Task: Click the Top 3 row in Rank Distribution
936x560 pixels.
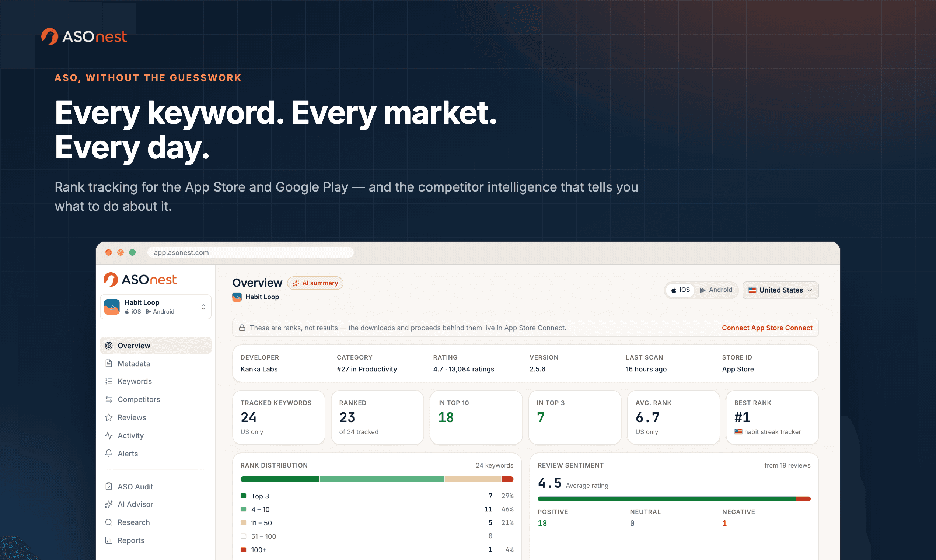Action: click(377, 496)
